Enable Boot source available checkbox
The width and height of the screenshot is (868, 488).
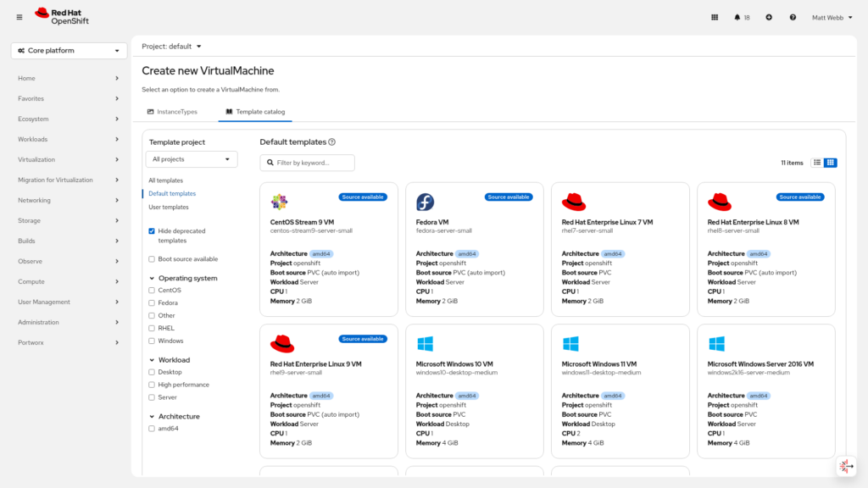tap(152, 259)
